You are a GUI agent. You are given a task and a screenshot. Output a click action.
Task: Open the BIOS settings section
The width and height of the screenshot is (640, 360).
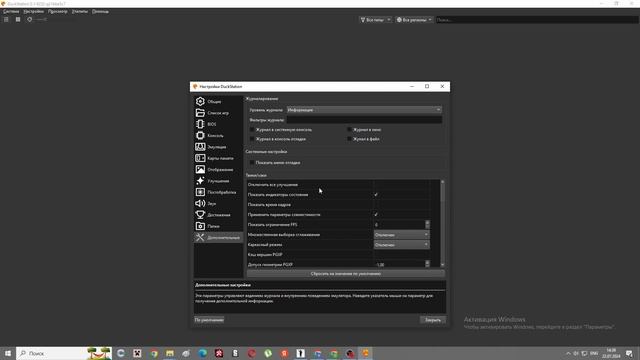[218, 124]
